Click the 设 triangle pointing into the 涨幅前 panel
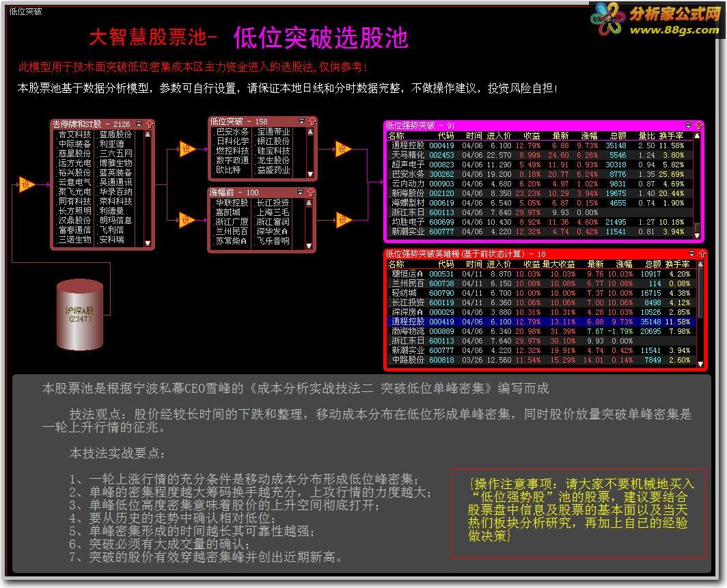Image resolution: width=727 pixels, height=588 pixels. [187, 220]
